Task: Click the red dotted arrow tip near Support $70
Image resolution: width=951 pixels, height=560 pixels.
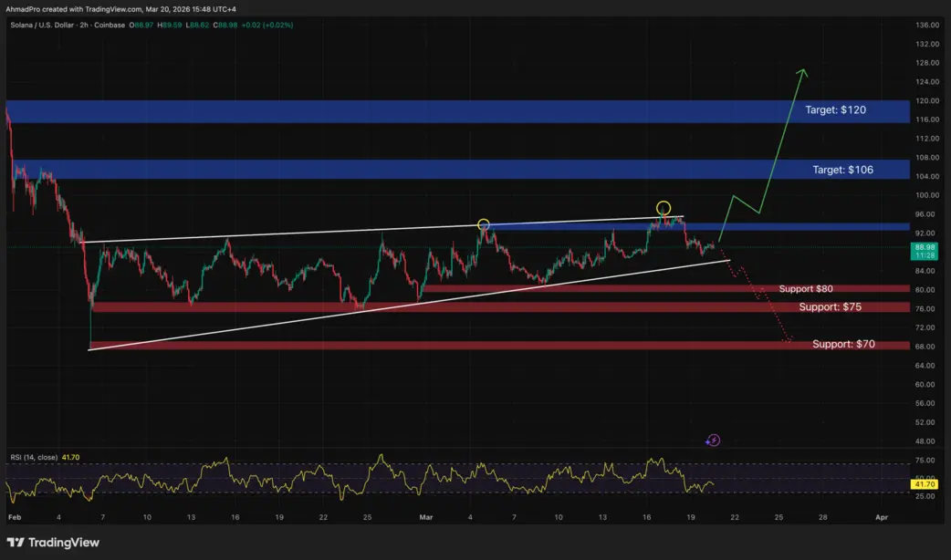Action: (788, 338)
